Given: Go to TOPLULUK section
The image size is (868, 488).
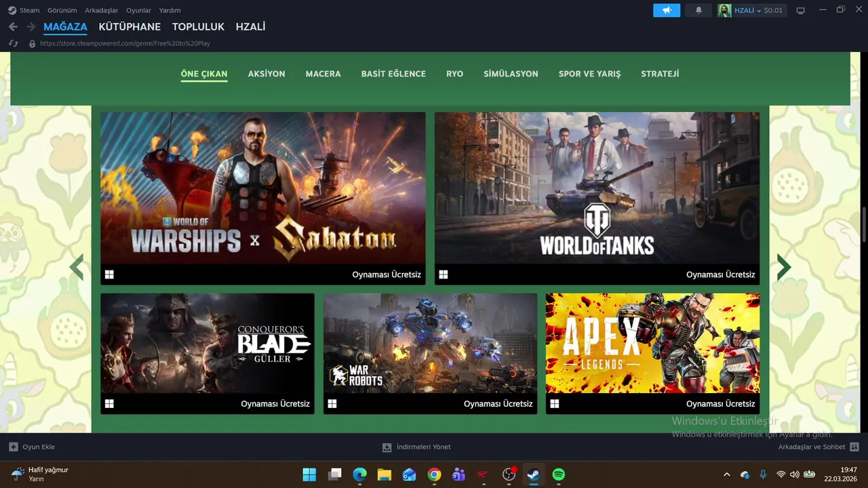Looking at the screenshot, I should [x=198, y=27].
